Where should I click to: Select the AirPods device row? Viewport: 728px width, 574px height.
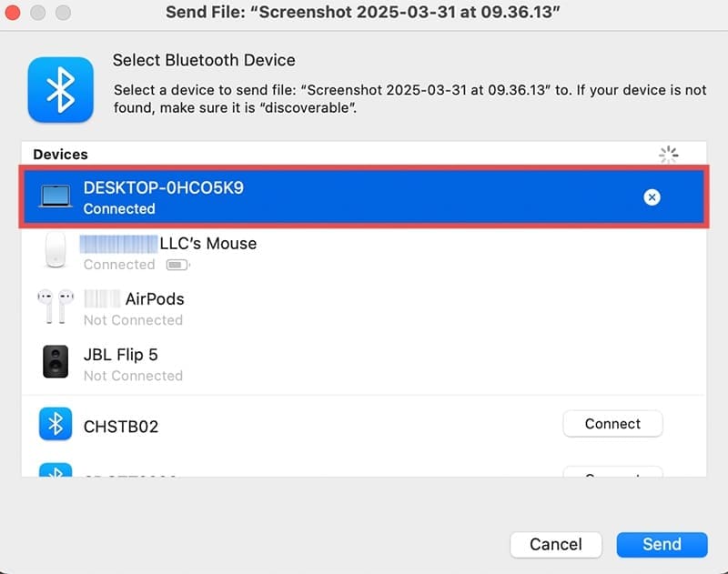[x=364, y=307]
